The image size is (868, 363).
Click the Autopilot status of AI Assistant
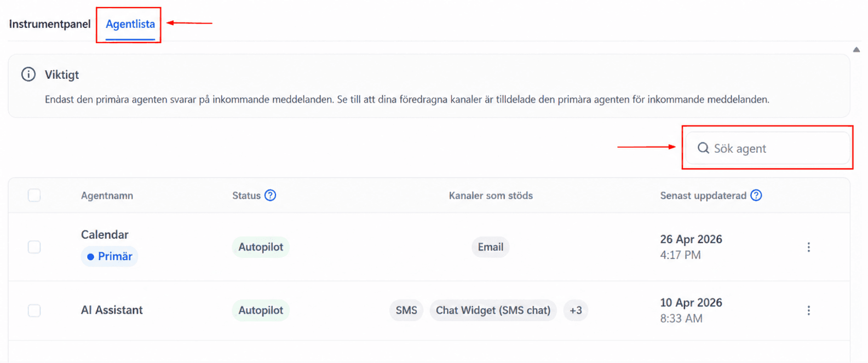tap(261, 310)
